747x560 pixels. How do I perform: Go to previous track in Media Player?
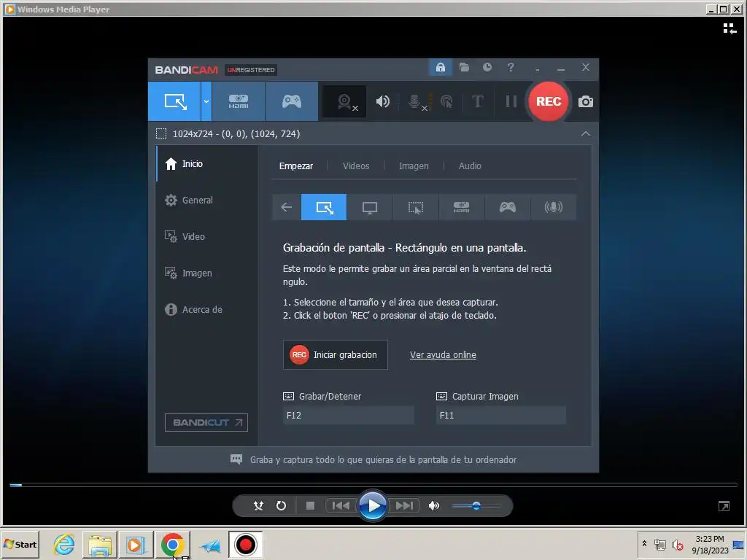(341, 506)
